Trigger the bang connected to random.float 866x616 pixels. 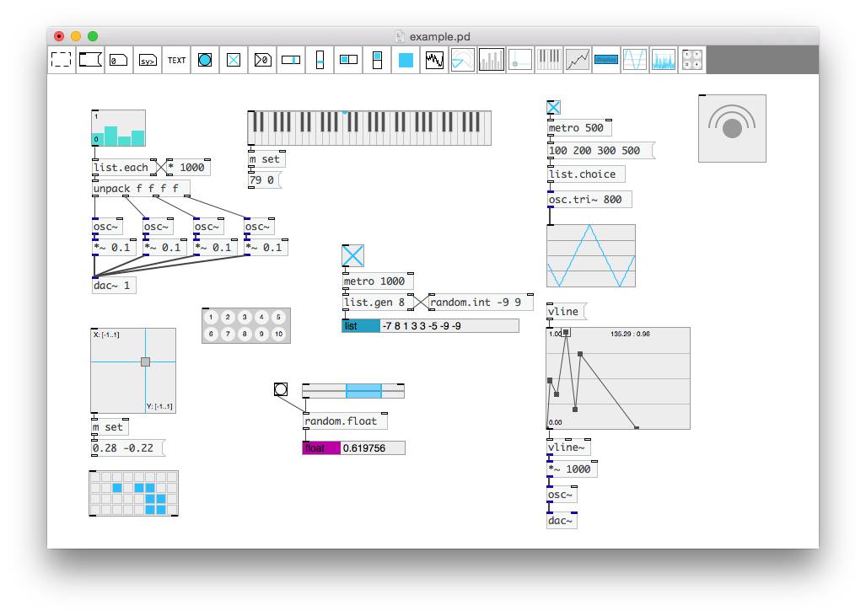[281, 389]
